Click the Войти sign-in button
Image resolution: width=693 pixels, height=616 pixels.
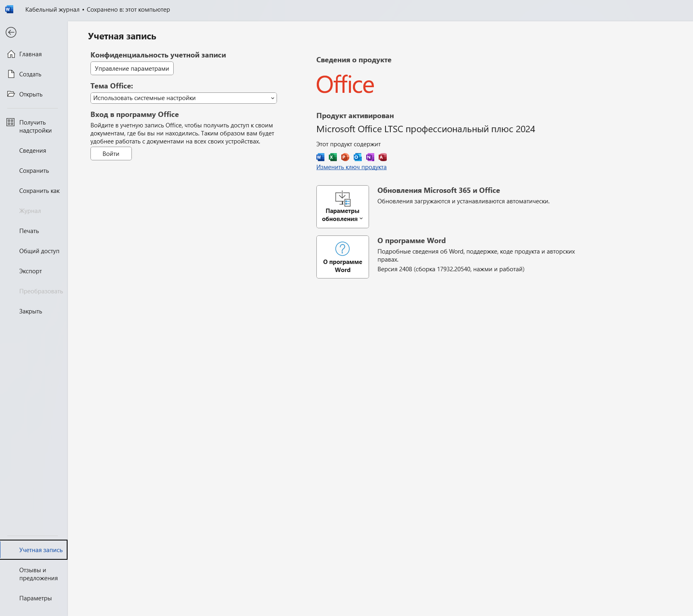tap(111, 153)
